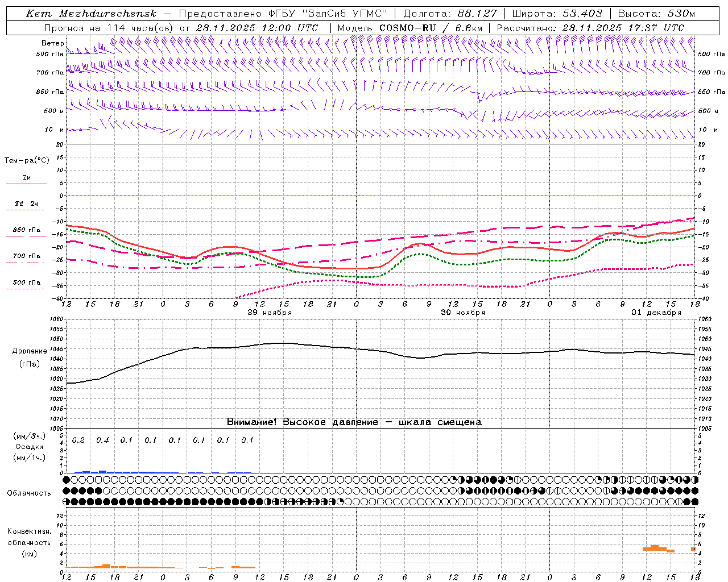Click the 'Конвективн.' convective cloud label

[x=29, y=531]
